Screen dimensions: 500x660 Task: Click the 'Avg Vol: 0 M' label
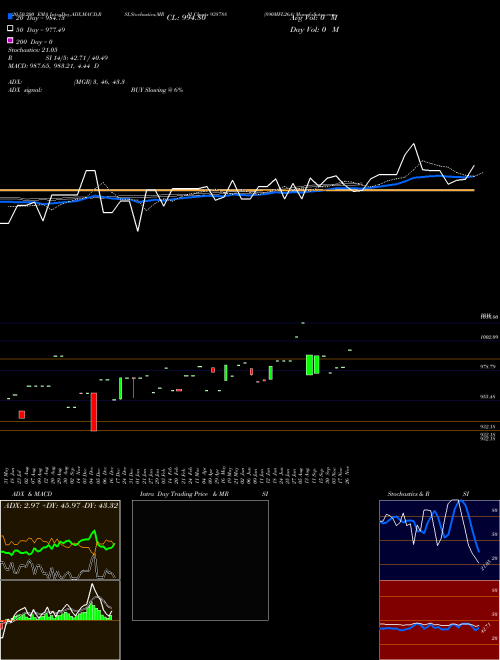coord(314,18)
